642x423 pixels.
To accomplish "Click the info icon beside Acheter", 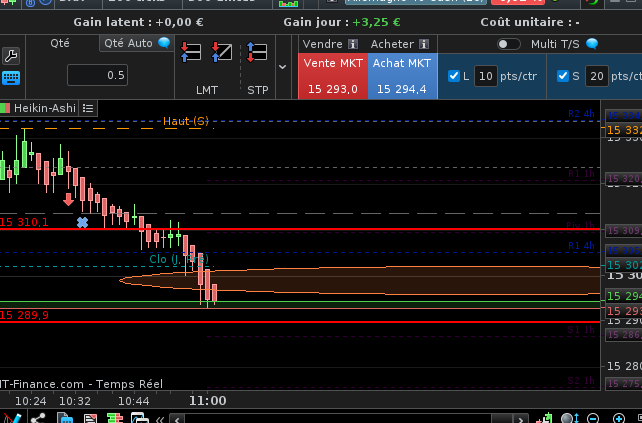I will [424, 44].
